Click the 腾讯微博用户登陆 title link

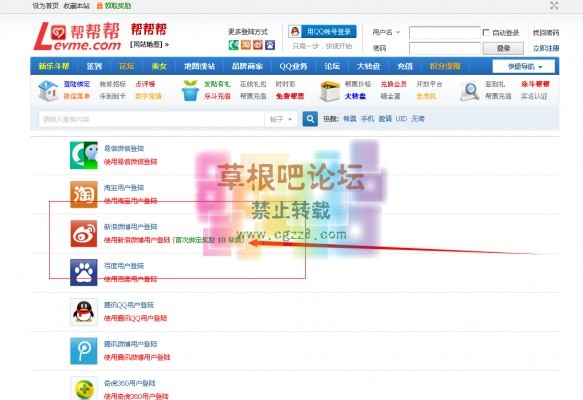pyautogui.click(x=131, y=344)
